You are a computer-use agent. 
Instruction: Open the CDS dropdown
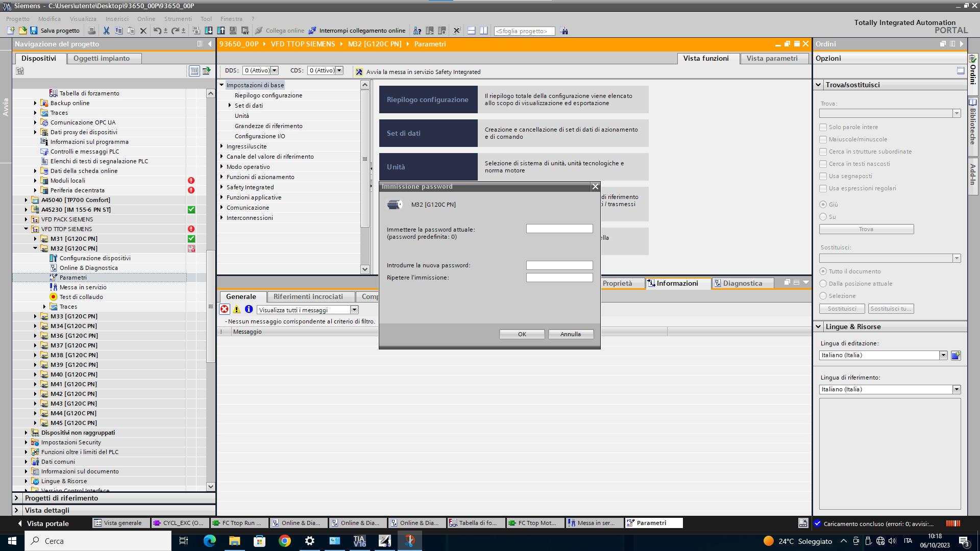[339, 70]
